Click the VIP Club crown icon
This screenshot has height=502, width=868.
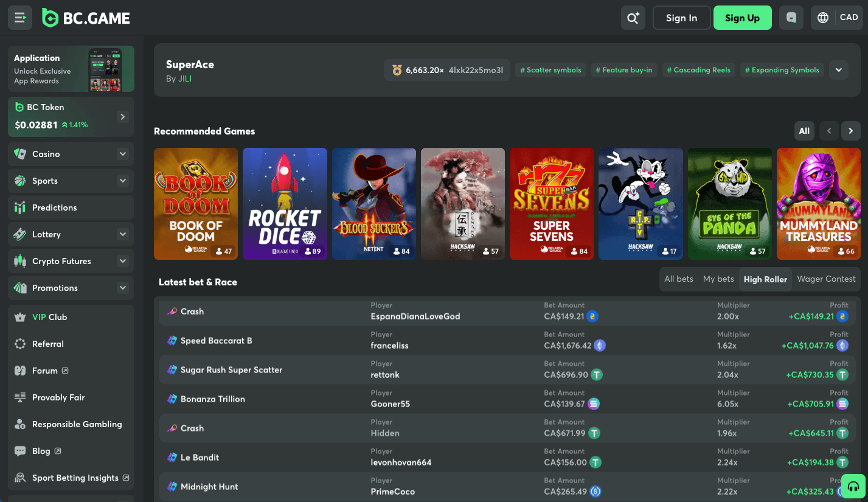20,317
